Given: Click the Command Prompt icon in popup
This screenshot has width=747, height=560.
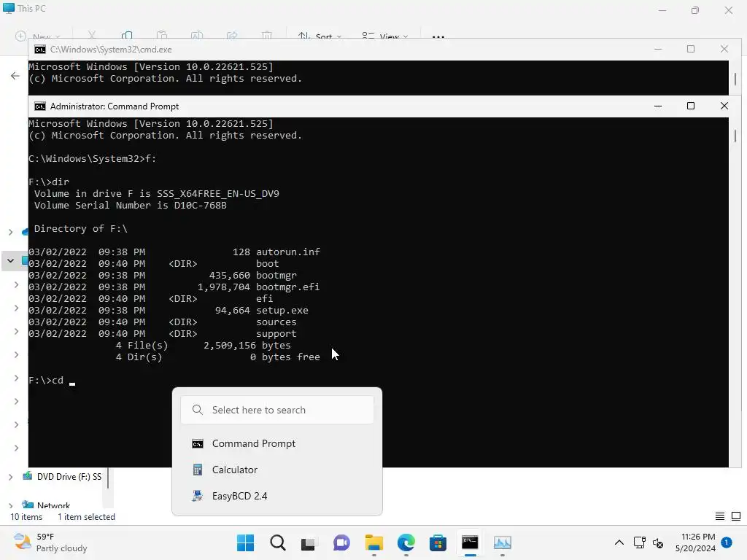Looking at the screenshot, I should coord(197,444).
